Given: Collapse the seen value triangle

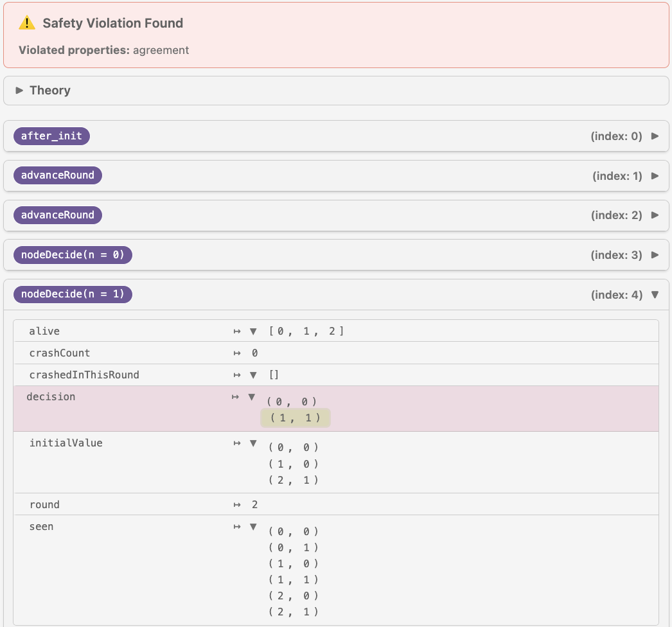Looking at the screenshot, I should (x=253, y=527).
